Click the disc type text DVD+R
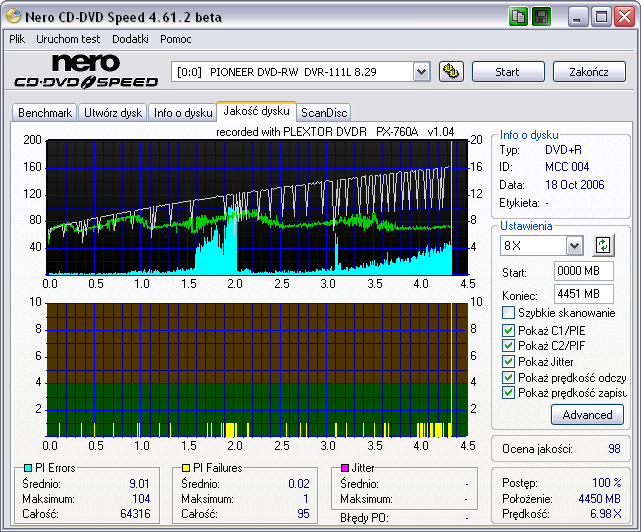This screenshot has width=641, height=532. 563,150
